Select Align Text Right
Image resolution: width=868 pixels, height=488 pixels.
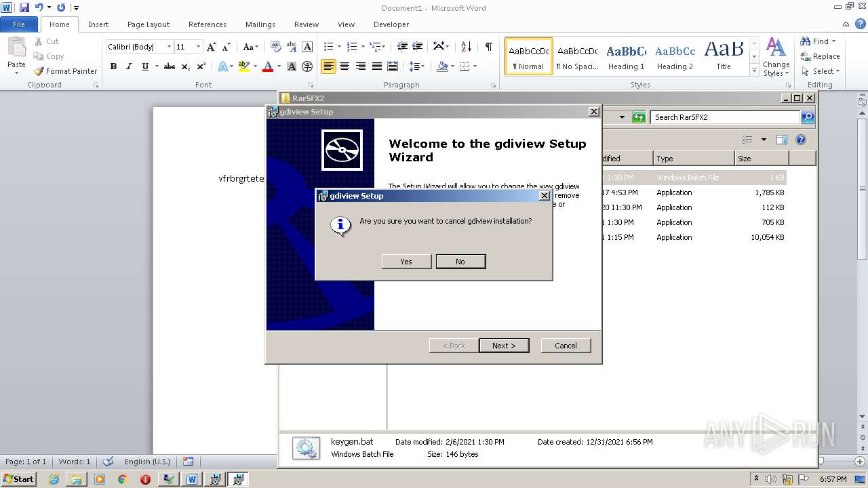pyautogui.click(x=360, y=66)
